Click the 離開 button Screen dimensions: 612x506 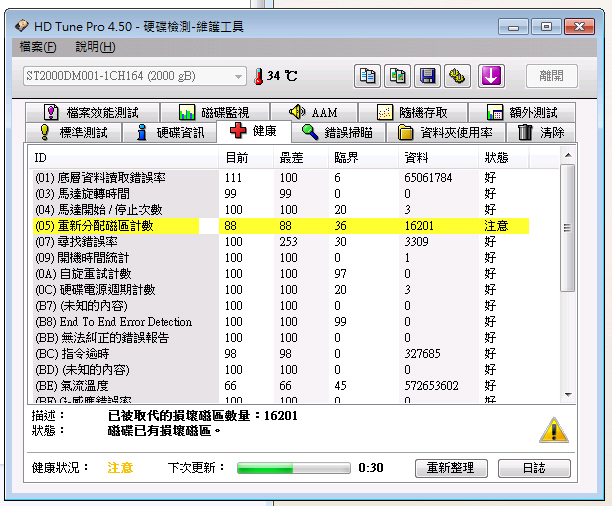click(552, 76)
